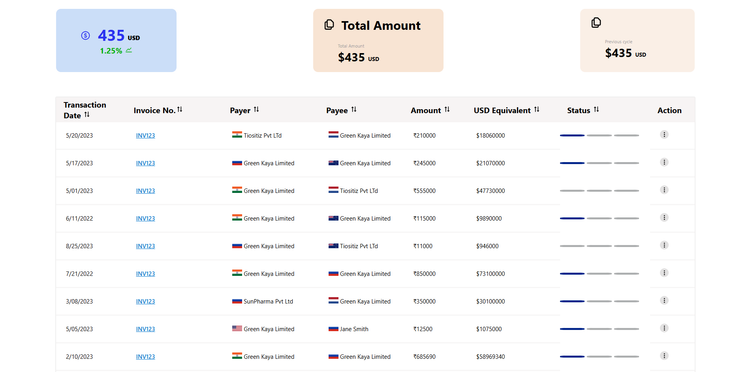Click the amount ₹11000
The height and width of the screenshot is (372, 750).
(423, 246)
